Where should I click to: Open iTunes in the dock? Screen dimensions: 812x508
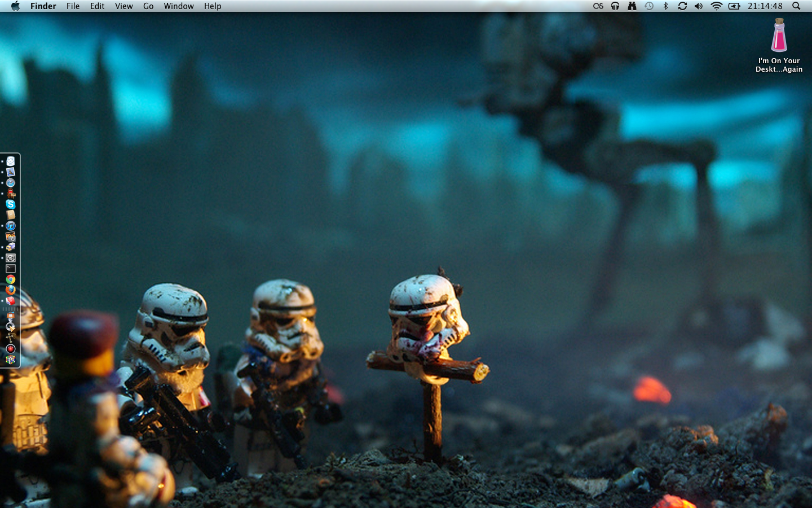tap(10, 226)
